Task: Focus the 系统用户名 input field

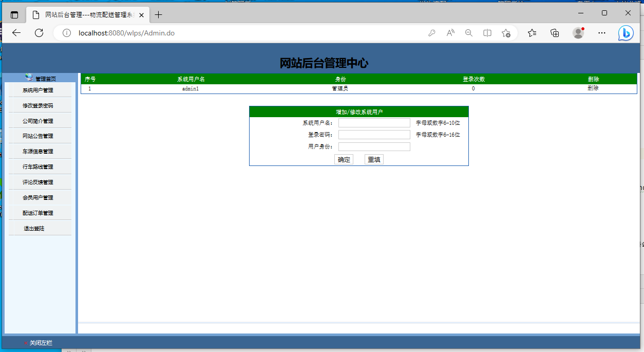Action: coord(374,123)
